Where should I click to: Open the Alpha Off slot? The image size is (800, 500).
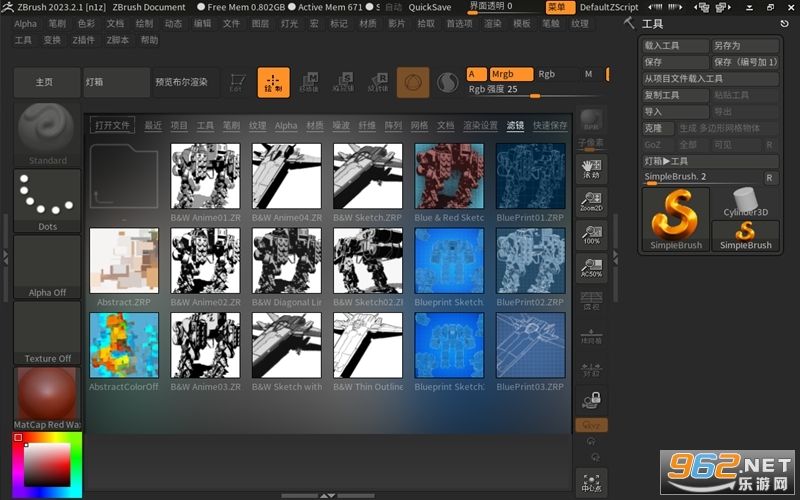coord(47,267)
